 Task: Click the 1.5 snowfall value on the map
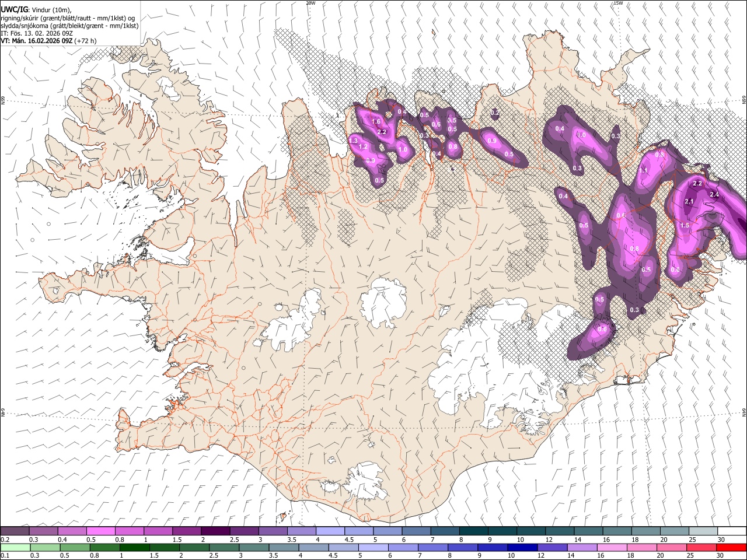point(685,225)
